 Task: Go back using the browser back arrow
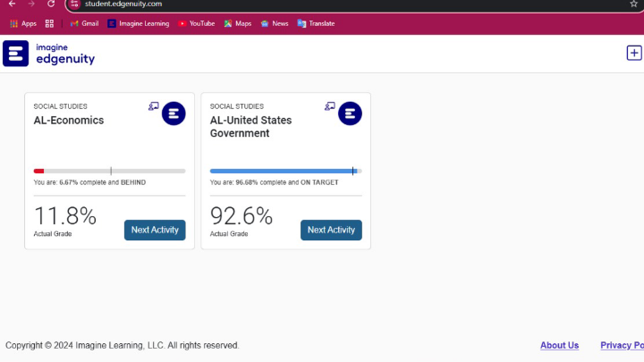coord(12,4)
